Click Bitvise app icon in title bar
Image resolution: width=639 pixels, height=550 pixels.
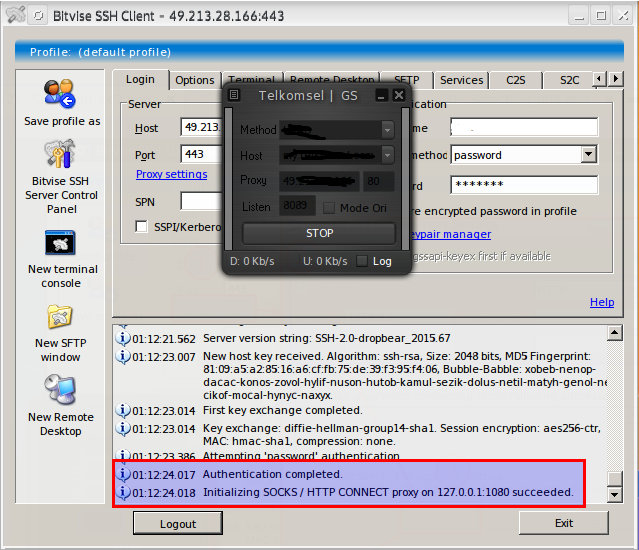tap(16, 15)
